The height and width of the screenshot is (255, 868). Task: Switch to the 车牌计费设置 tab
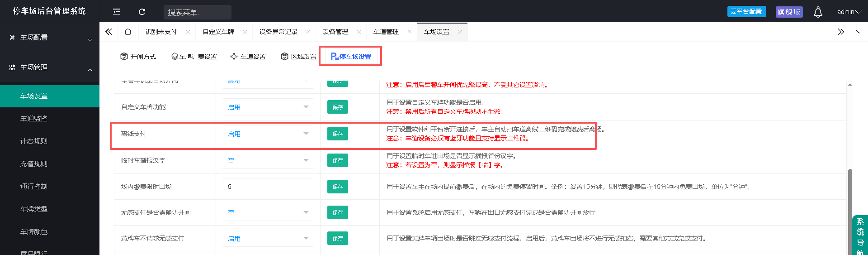(x=194, y=57)
